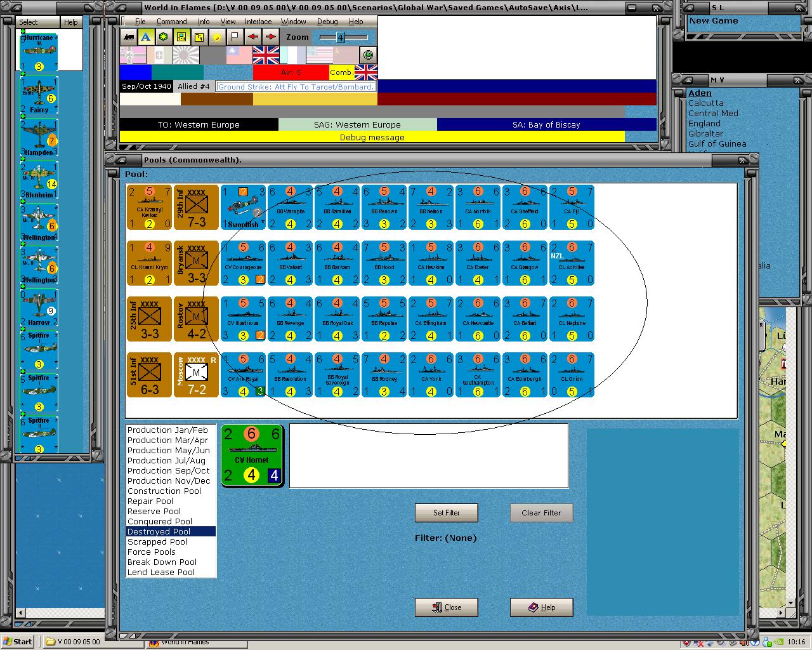Select the Moscow 7-2 unit counter
Viewport: 812px width, 650px height.
[x=197, y=375]
